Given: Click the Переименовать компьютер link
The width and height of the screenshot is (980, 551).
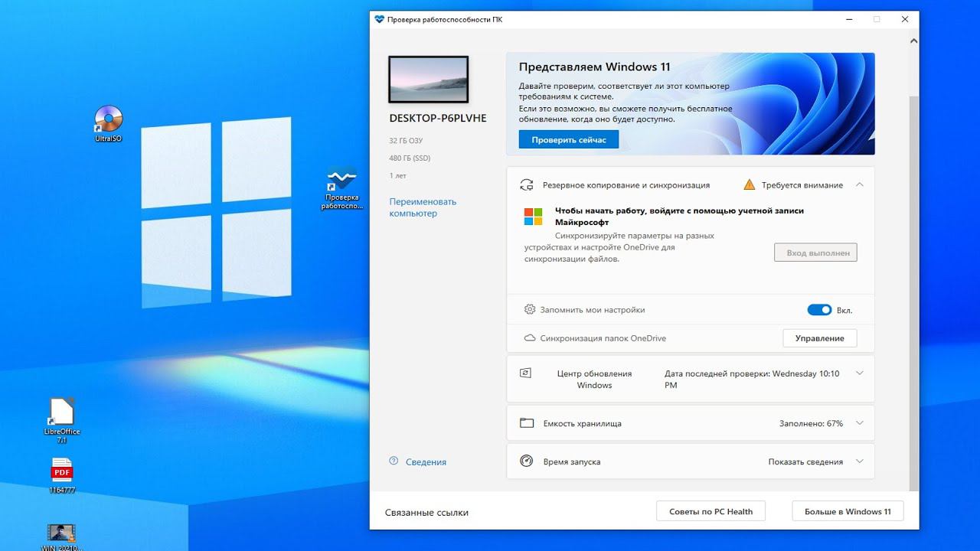Looking at the screenshot, I should pos(423,207).
